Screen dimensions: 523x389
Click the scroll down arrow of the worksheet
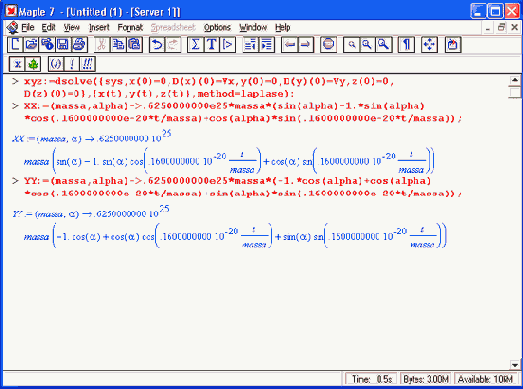click(515, 365)
